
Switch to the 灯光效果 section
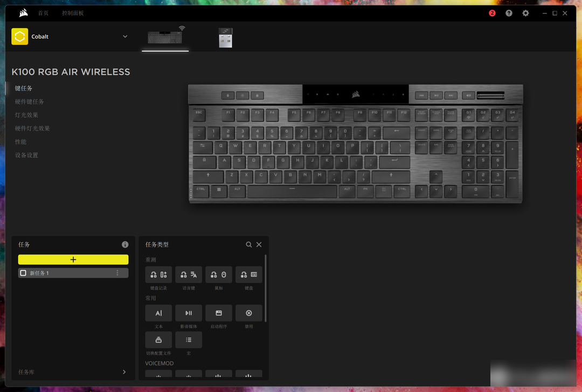point(26,115)
